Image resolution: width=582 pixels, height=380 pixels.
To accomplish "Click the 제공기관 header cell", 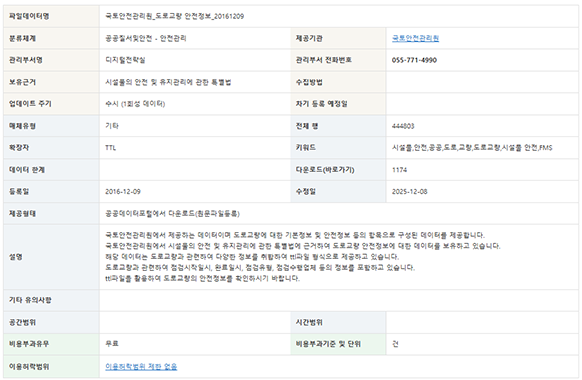I will pos(338,38).
